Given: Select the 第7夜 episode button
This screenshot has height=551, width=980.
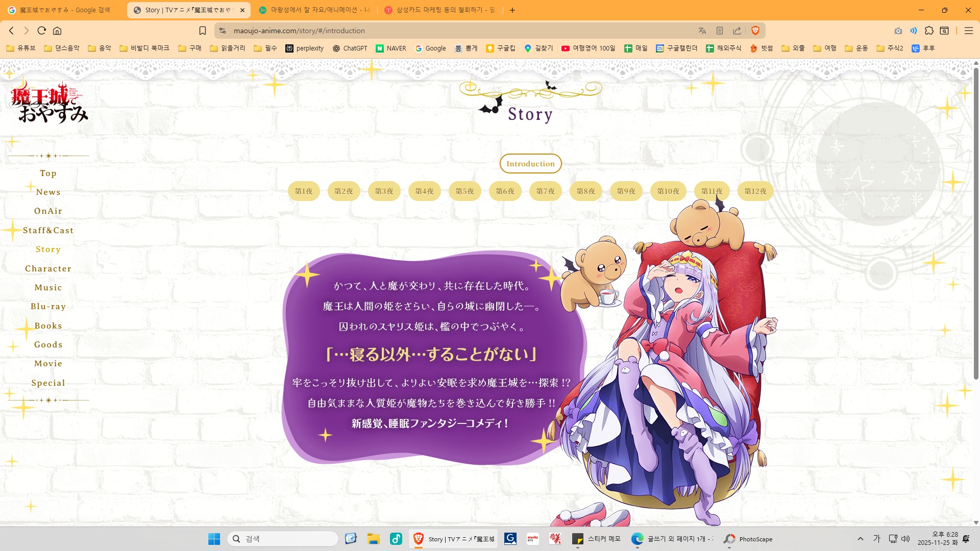Looking at the screenshot, I should coord(545,191).
